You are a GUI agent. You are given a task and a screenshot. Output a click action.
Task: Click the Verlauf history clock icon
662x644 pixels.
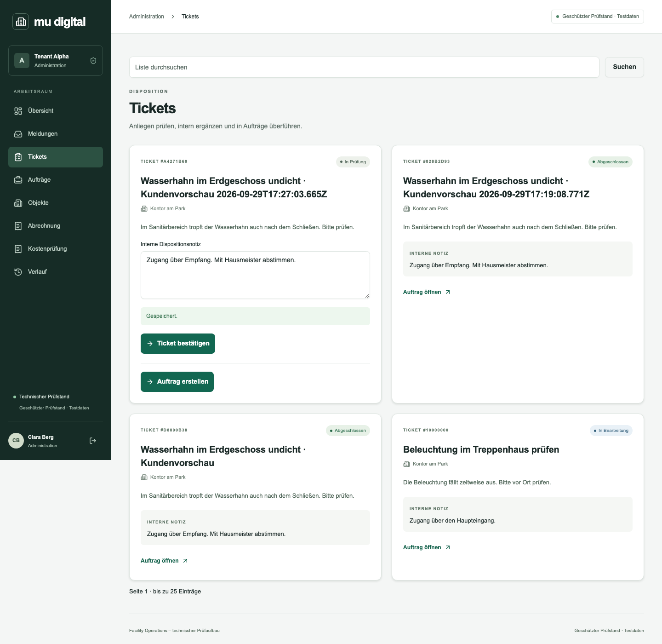tap(18, 272)
